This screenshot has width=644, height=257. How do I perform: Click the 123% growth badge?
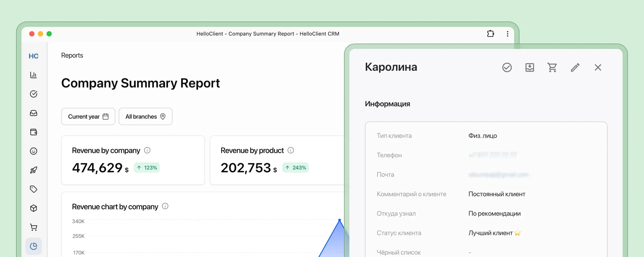tap(147, 167)
